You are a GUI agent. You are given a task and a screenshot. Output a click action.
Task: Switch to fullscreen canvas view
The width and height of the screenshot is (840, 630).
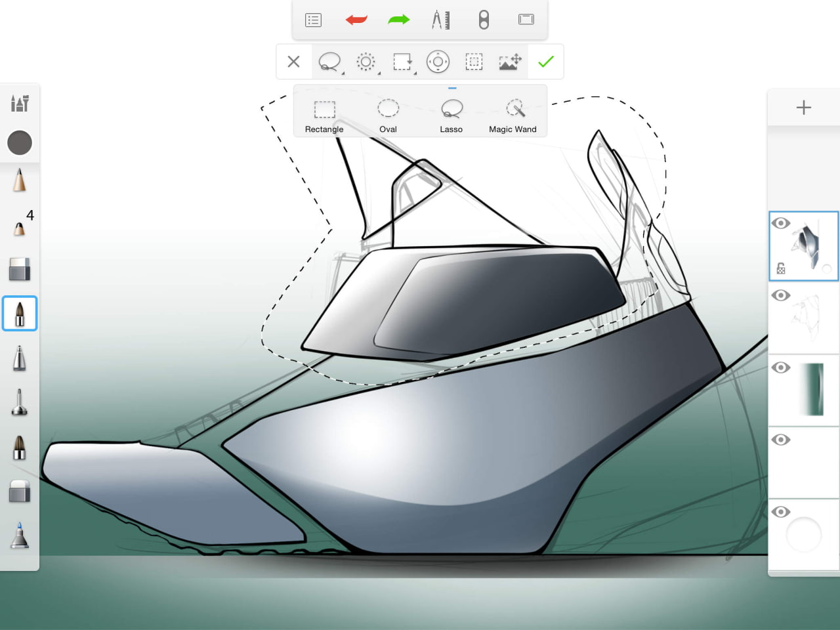tap(526, 20)
